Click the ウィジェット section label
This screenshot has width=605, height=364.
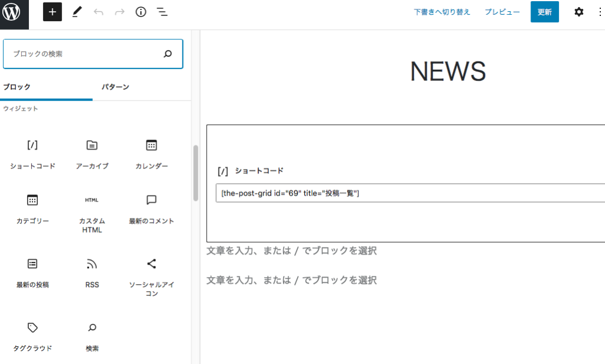[21, 109]
